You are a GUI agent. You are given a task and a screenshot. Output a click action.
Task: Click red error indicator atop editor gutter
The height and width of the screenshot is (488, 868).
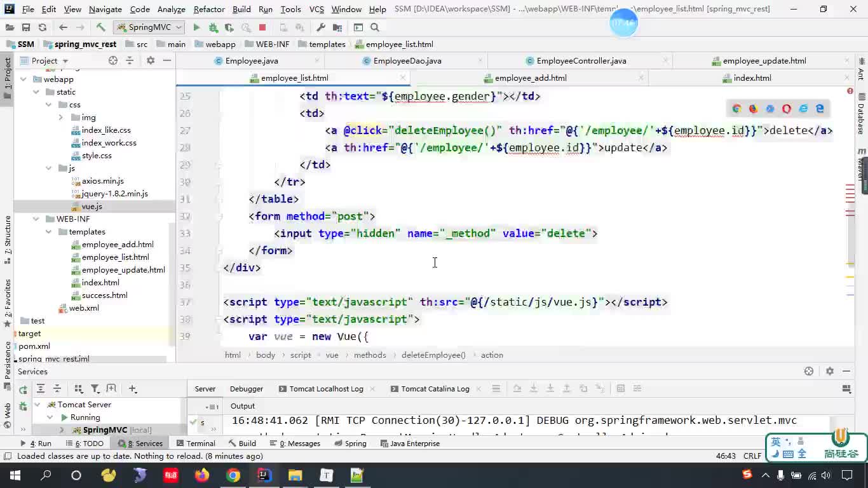(850, 91)
